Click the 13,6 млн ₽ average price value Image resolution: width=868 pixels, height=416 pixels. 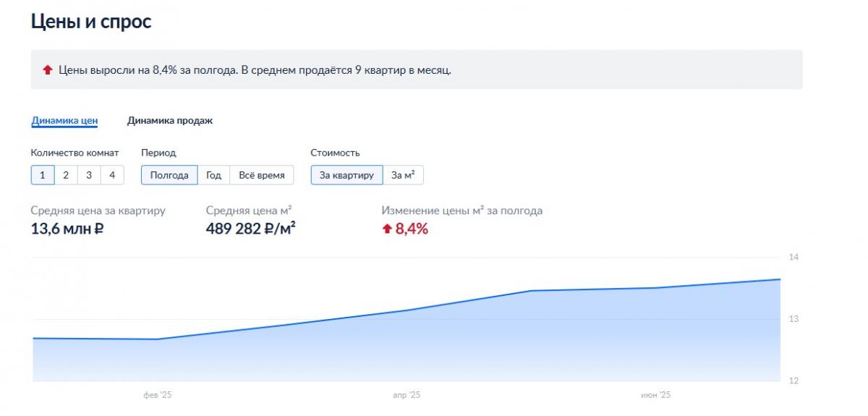pos(67,229)
